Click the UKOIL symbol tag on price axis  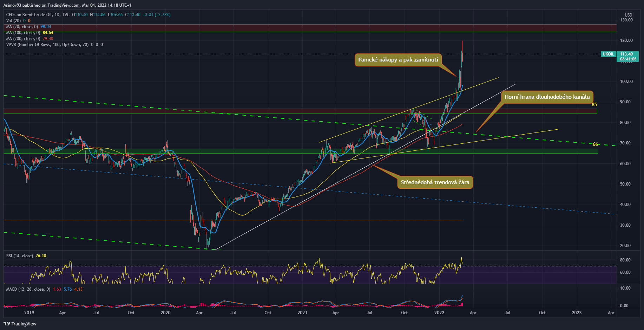pyautogui.click(x=608, y=54)
